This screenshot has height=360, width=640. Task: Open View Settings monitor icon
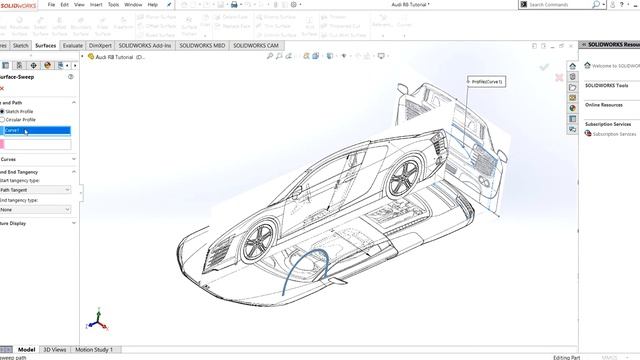click(x=381, y=56)
